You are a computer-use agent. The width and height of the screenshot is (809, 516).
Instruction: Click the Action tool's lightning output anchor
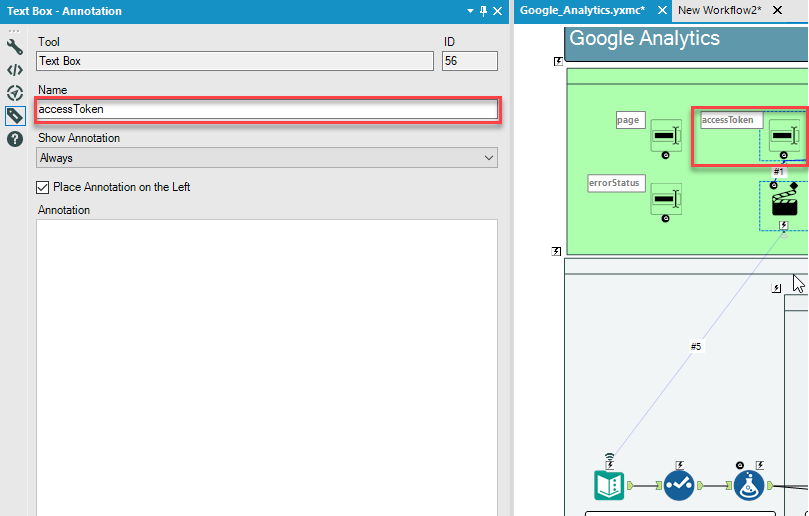pyautogui.click(x=784, y=225)
